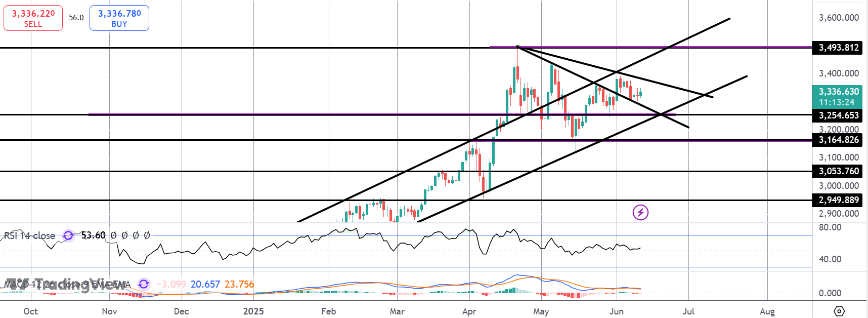The height and width of the screenshot is (318, 868).
Task: Click the Feb label on time axis
Action: [329, 311]
